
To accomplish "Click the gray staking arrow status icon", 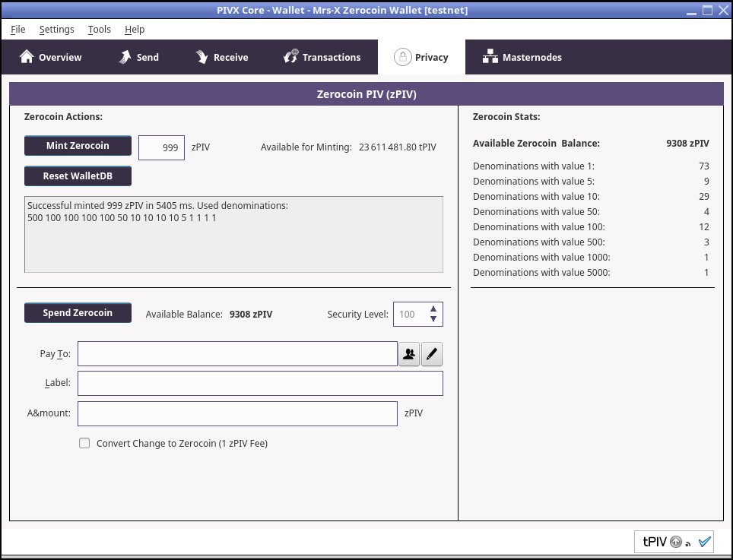I will (676, 542).
